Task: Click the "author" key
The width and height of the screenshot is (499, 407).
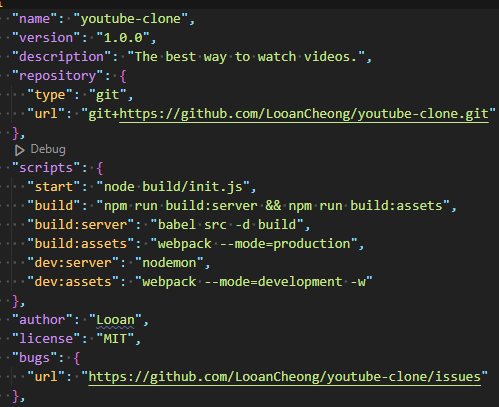Action: click(x=43, y=320)
